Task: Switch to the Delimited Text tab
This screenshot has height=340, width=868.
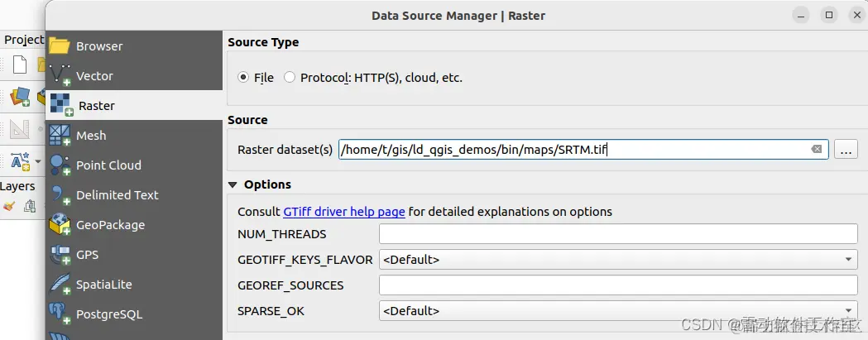Action: click(117, 195)
